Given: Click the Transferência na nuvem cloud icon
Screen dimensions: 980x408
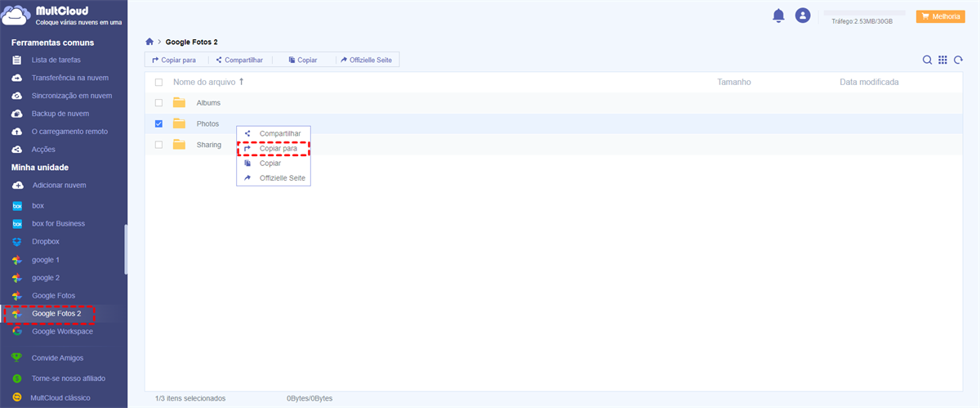Looking at the screenshot, I should tap(16, 78).
